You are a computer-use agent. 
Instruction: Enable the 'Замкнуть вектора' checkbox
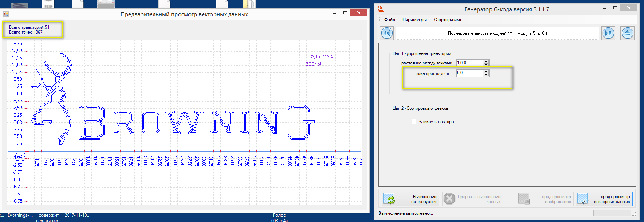tap(414, 122)
